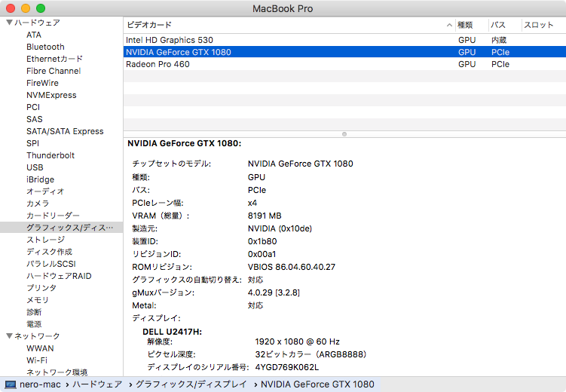Screen dimensions: 566x392
Task: Select ATA in the sidebar
Action: (x=34, y=35)
